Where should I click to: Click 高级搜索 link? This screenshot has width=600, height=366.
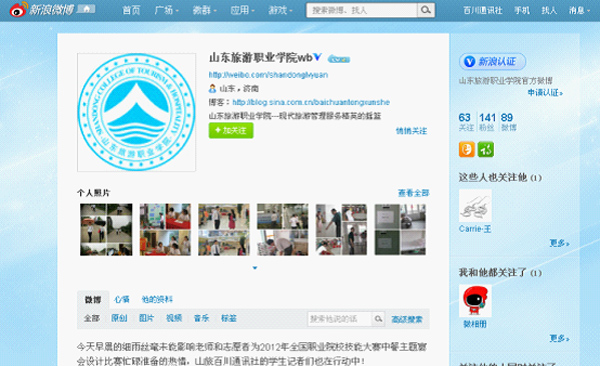(x=407, y=319)
